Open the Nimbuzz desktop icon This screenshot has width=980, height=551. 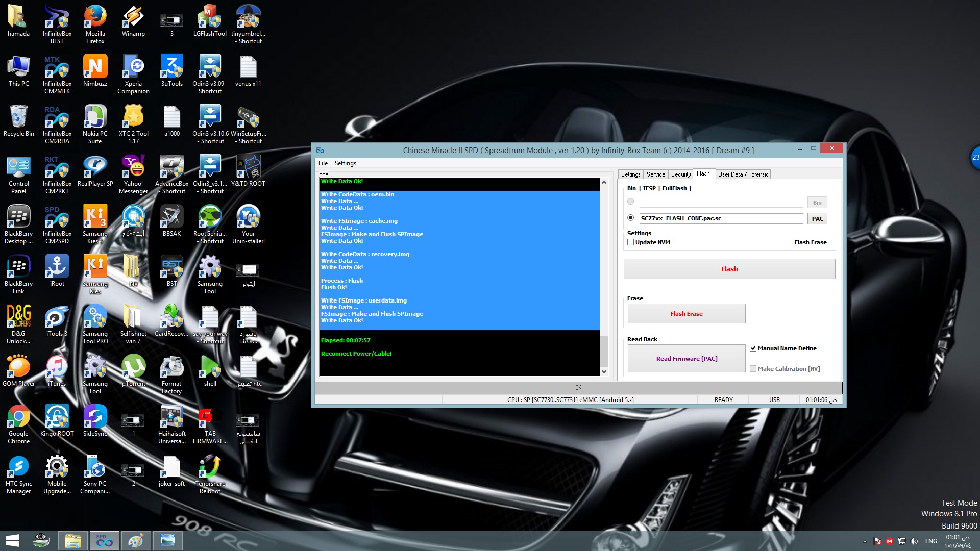tap(95, 70)
